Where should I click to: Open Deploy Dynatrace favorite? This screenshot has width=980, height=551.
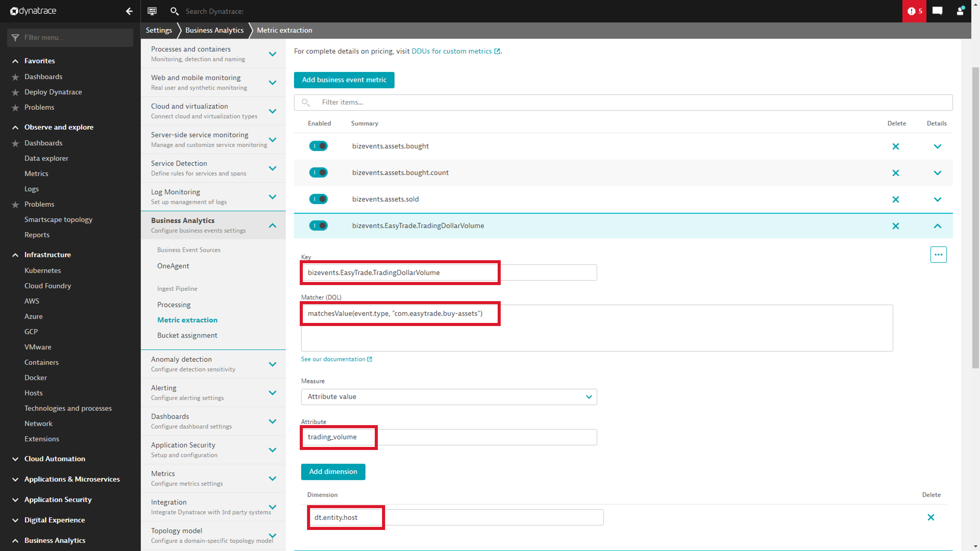53,92
